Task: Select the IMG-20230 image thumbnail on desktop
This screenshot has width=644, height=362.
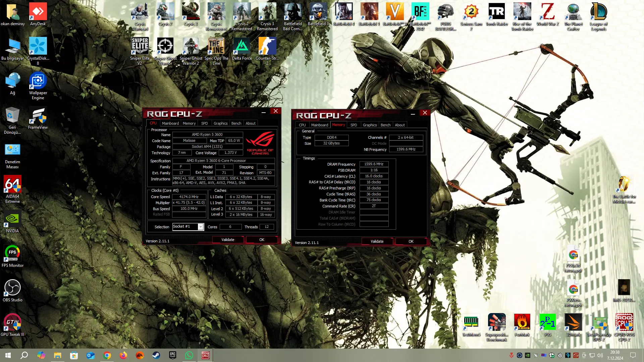Action: click(624, 291)
